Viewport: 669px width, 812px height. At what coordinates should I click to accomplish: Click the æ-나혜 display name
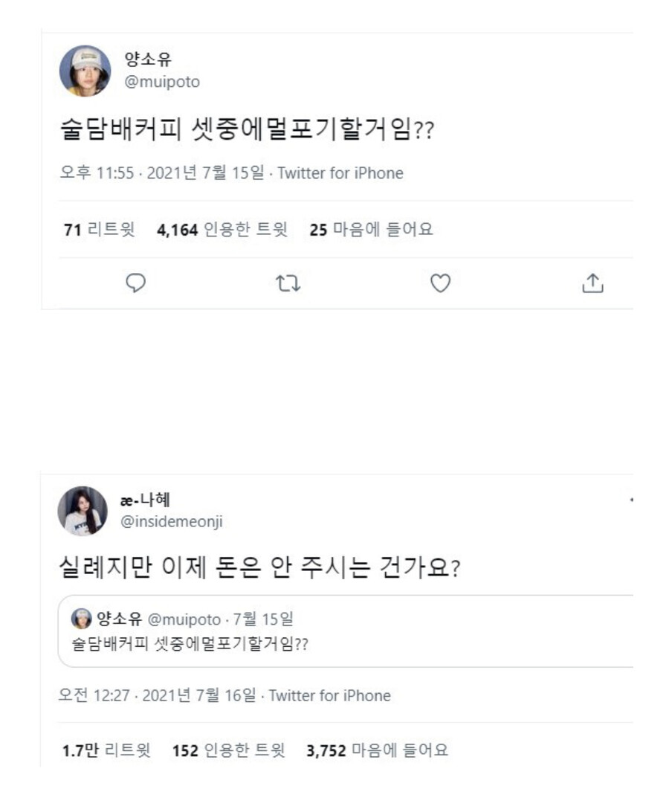144,500
